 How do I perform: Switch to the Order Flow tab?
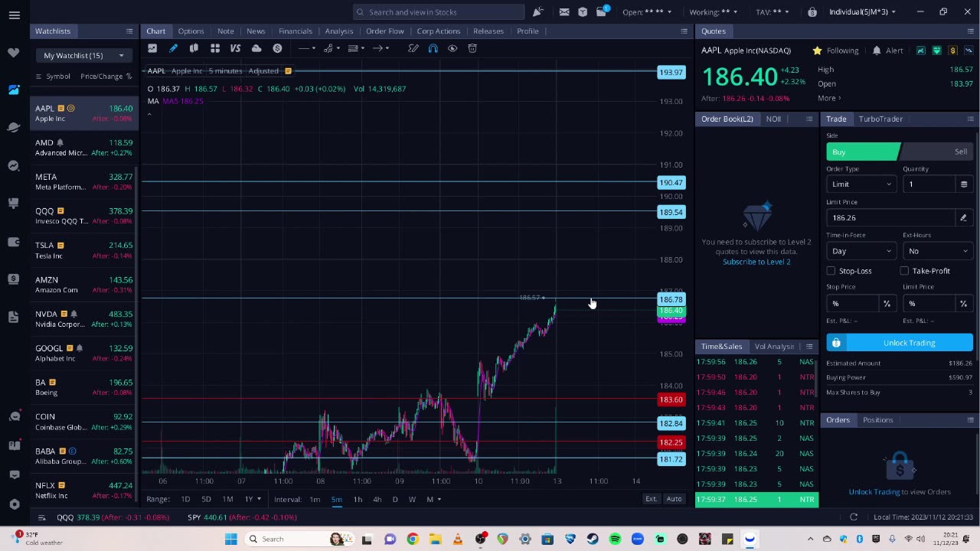click(x=384, y=31)
